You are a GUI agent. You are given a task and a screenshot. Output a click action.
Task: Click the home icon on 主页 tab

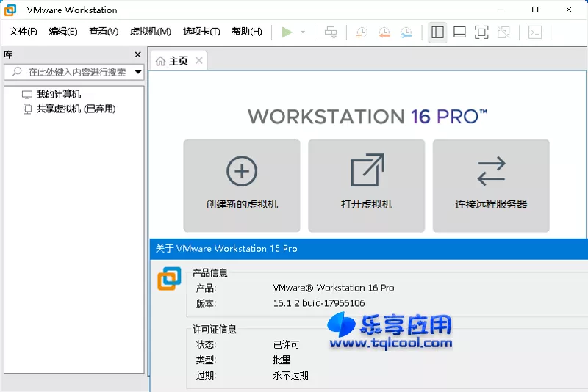[x=160, y=61]
